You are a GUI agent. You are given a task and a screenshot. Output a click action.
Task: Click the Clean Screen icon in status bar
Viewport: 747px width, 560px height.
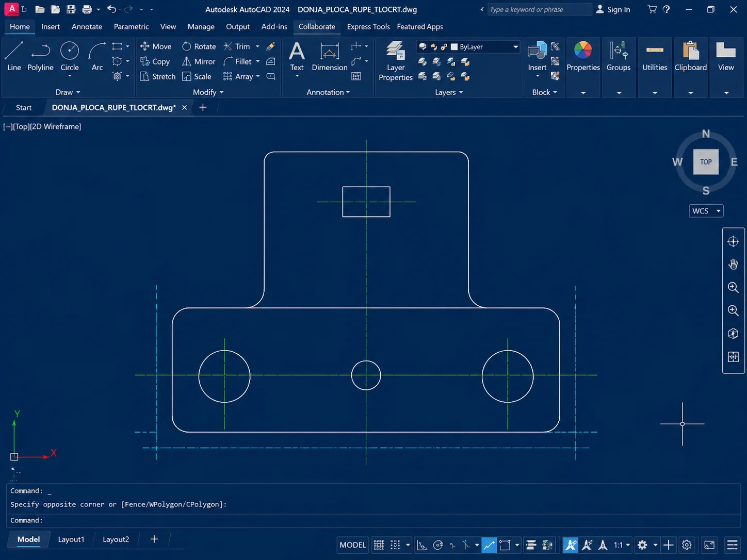click(x=710, y=545)
